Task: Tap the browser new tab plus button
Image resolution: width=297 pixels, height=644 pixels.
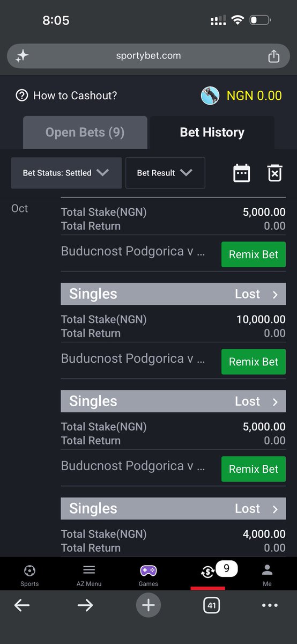Action: (x=148, y=606)
